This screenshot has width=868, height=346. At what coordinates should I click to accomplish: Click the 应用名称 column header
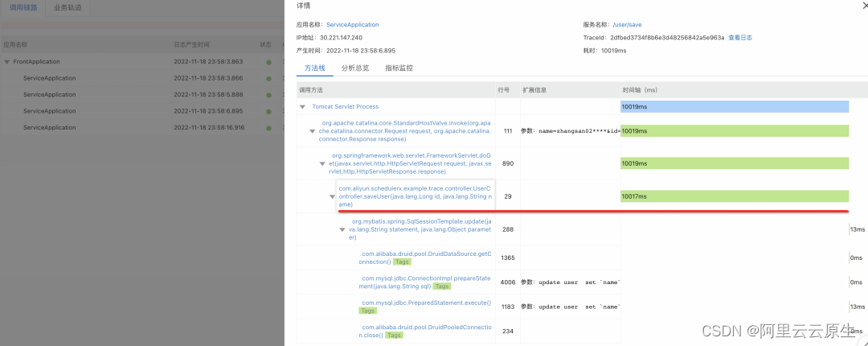(15, 44)
